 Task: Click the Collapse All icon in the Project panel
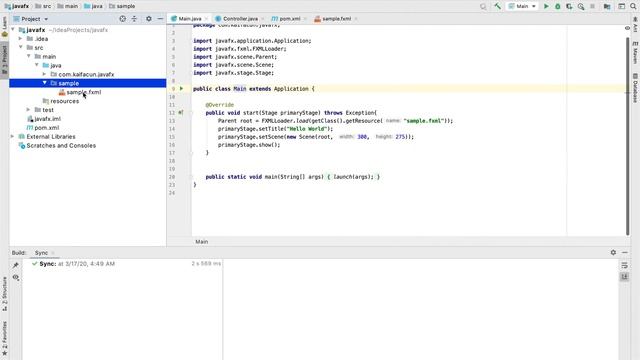point(134,19)
